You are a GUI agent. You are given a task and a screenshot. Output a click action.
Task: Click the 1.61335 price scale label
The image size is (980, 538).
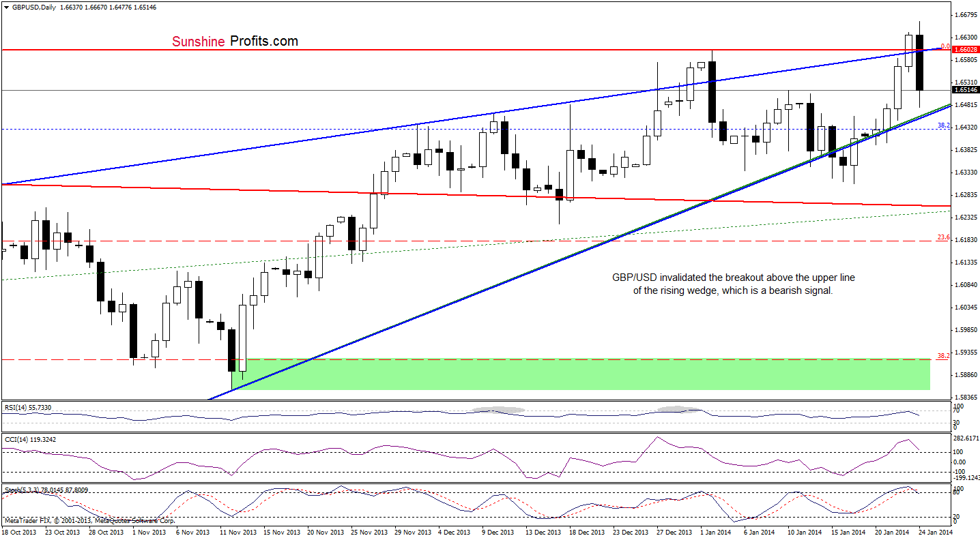click(965, 262)
